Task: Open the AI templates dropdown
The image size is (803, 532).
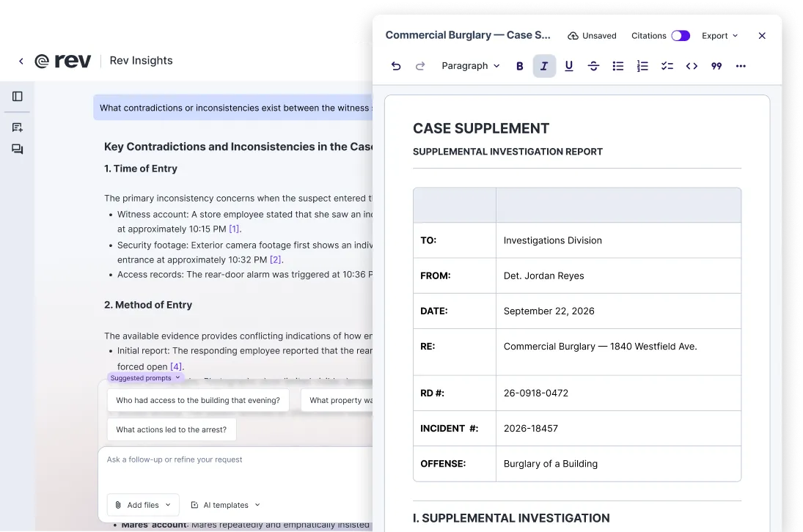Action: point(225,505)
